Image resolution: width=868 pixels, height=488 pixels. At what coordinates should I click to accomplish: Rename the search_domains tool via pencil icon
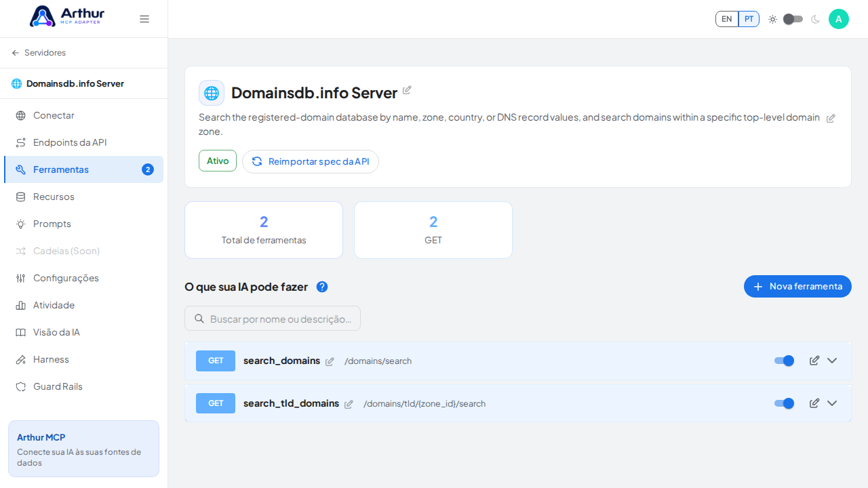point(330,361)
